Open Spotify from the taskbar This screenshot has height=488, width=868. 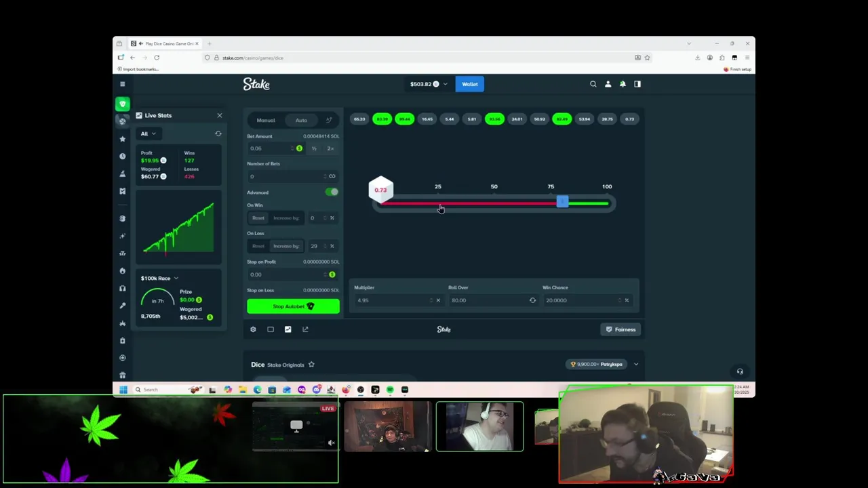click(390, 390)
